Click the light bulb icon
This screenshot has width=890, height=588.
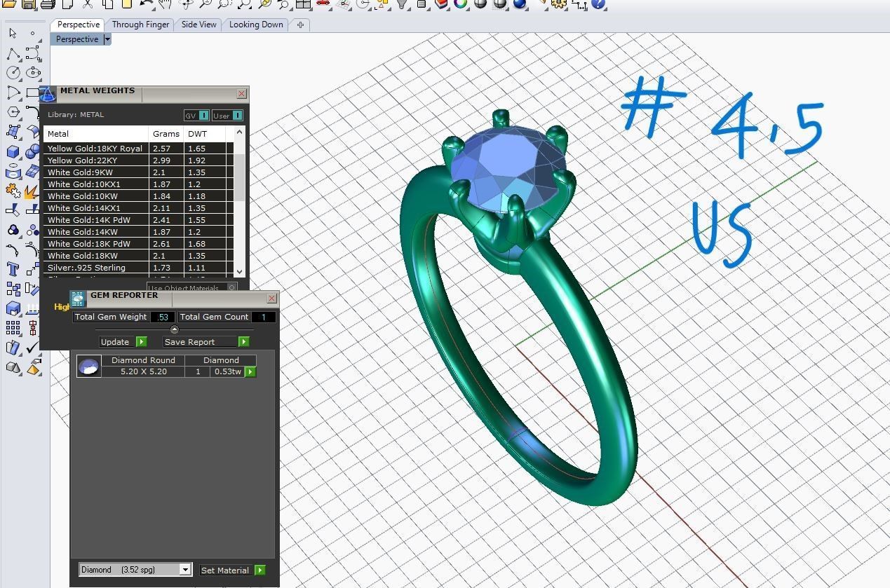pos(402,4)
